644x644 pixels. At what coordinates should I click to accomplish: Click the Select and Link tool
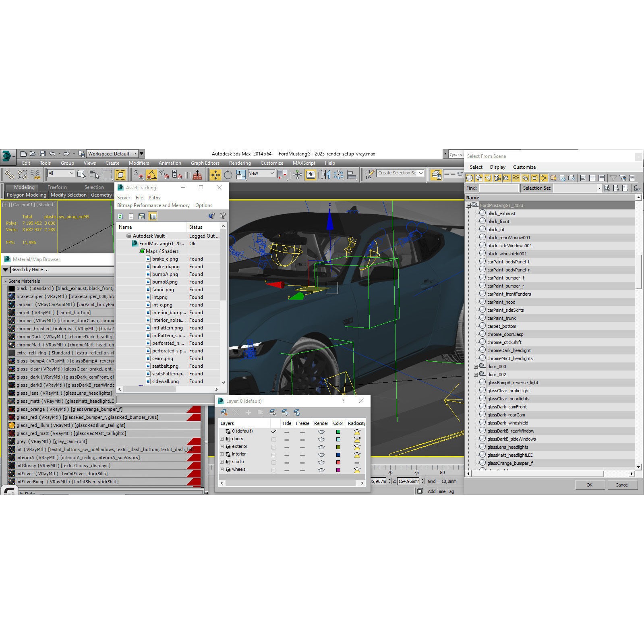point(9,174)
